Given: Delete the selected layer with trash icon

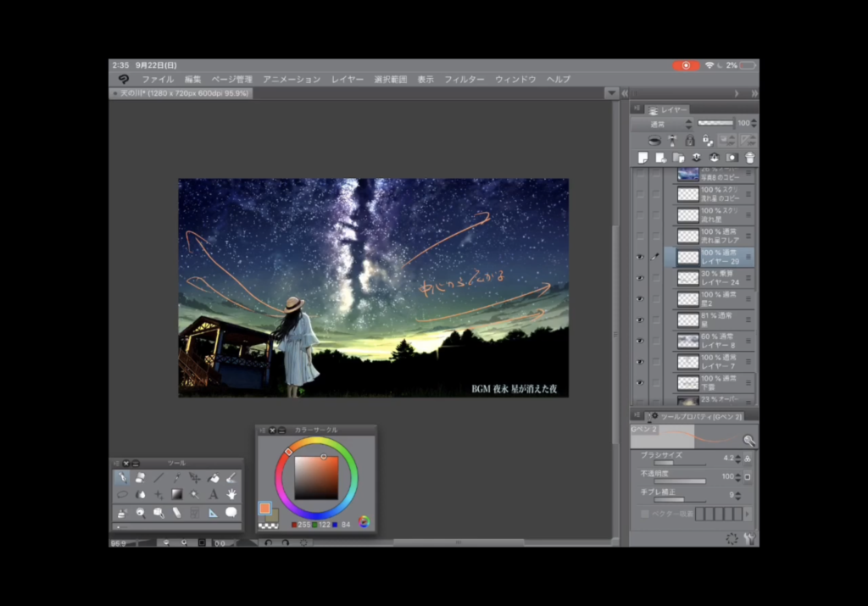Looking at the screenshot, I should click(749, 158).
